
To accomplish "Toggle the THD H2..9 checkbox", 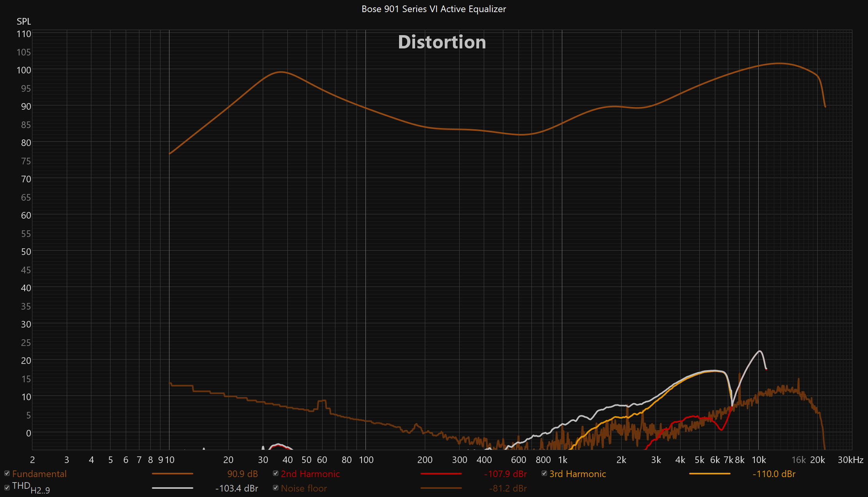I will (x=7, y=487).
